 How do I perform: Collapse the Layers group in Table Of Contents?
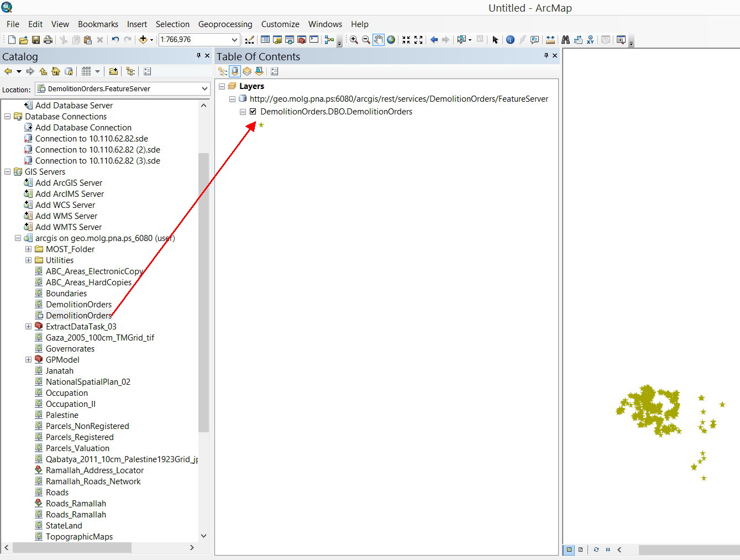222,86
